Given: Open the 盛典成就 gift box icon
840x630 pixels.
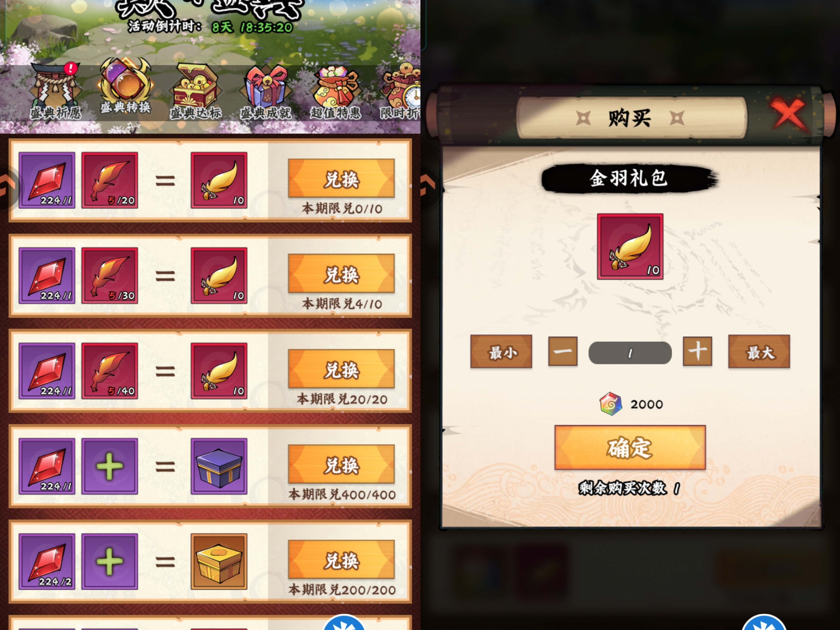Looking at the screenshot, I should [x=265, y=91].
